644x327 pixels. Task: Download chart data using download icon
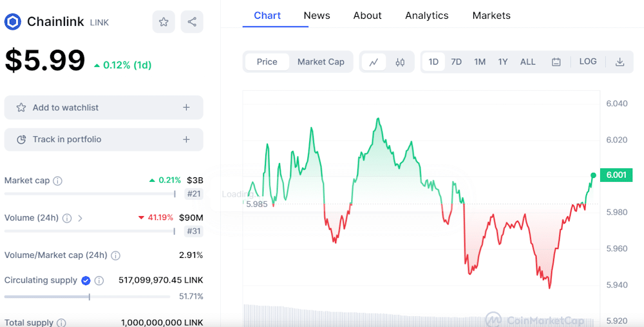(620, 62)
